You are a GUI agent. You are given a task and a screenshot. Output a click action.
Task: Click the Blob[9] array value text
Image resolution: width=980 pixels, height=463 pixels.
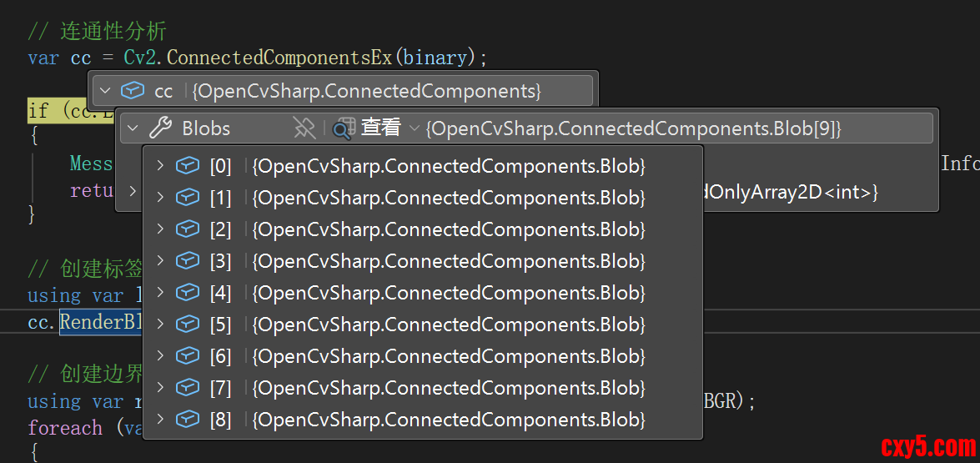634,128
